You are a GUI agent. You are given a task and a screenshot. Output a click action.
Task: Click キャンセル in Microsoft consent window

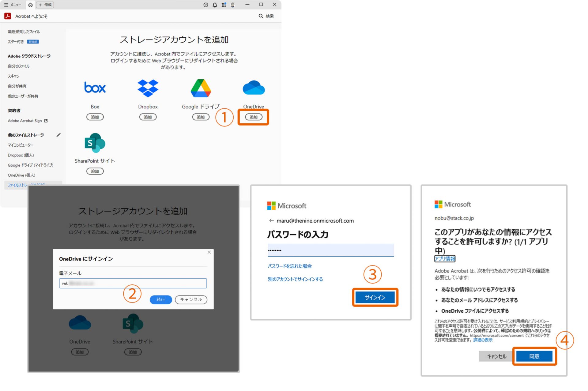pyautogui.click(x=496, y=356)
